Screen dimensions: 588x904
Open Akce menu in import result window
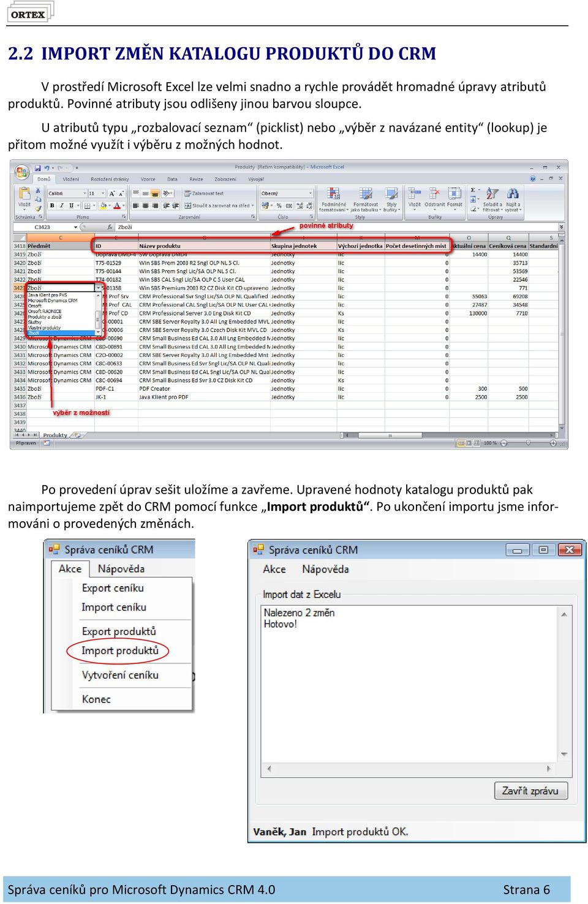274,569
